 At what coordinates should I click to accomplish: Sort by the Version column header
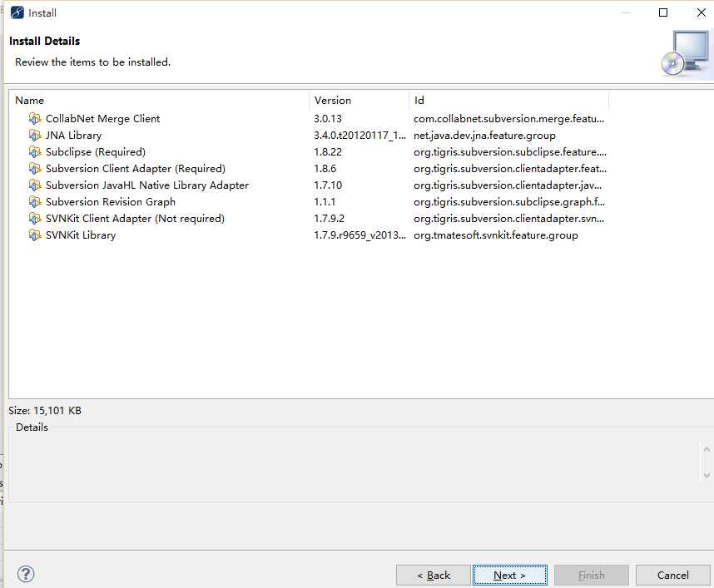click(x=359, y=100)
